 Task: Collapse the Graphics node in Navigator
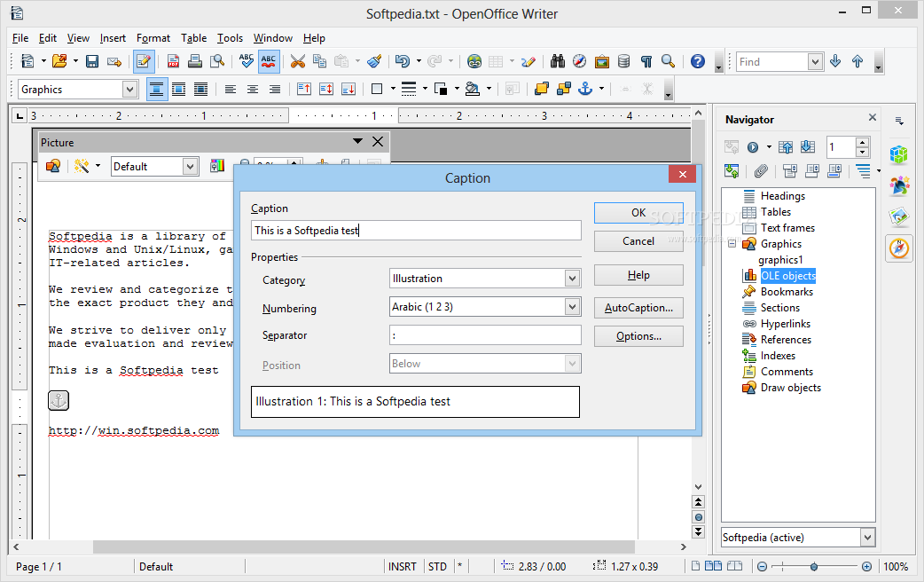coord(732,244)
